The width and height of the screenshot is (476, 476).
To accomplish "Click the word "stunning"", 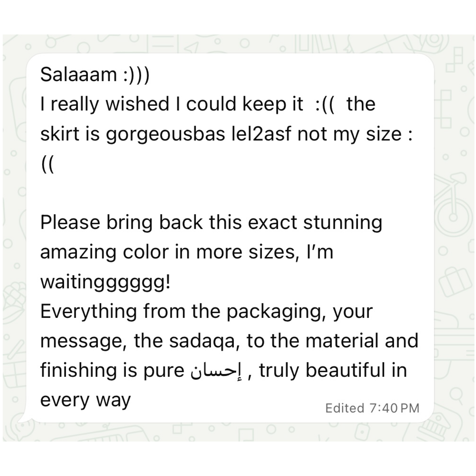I will coord(343,223).
